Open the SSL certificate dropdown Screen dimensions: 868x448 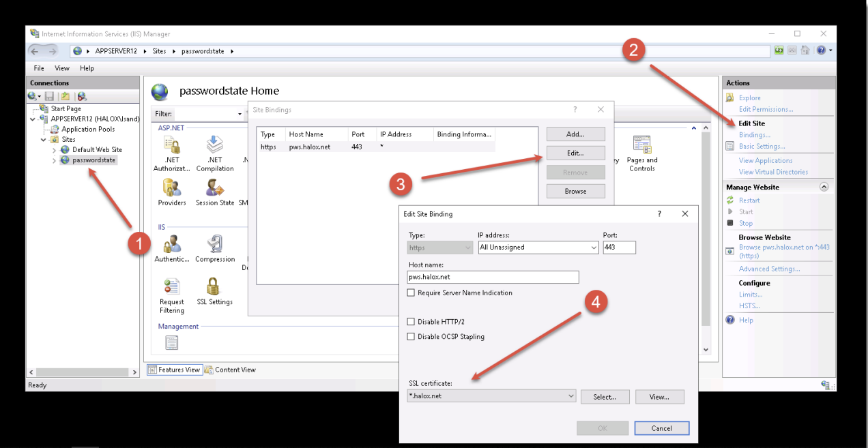(491, 396)
